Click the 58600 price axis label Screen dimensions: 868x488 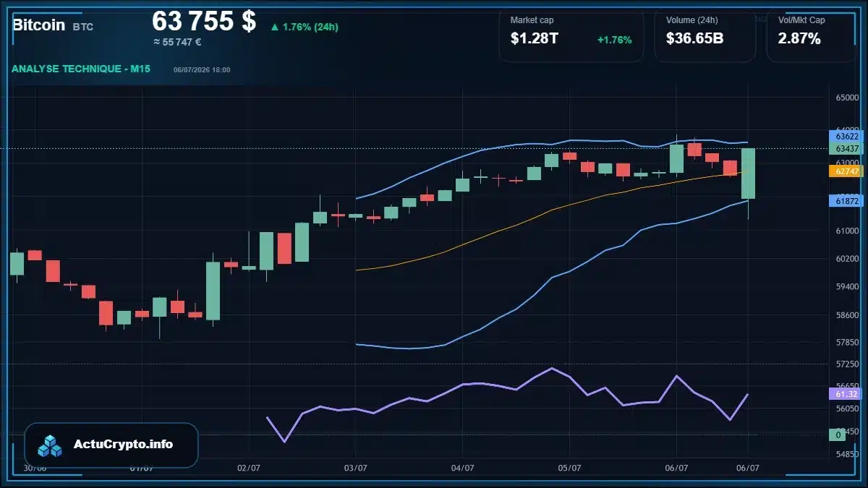(847, 315)
